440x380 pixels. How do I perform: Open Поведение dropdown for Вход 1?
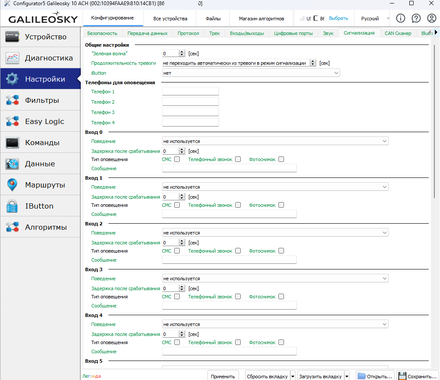(x=275, y=187)
